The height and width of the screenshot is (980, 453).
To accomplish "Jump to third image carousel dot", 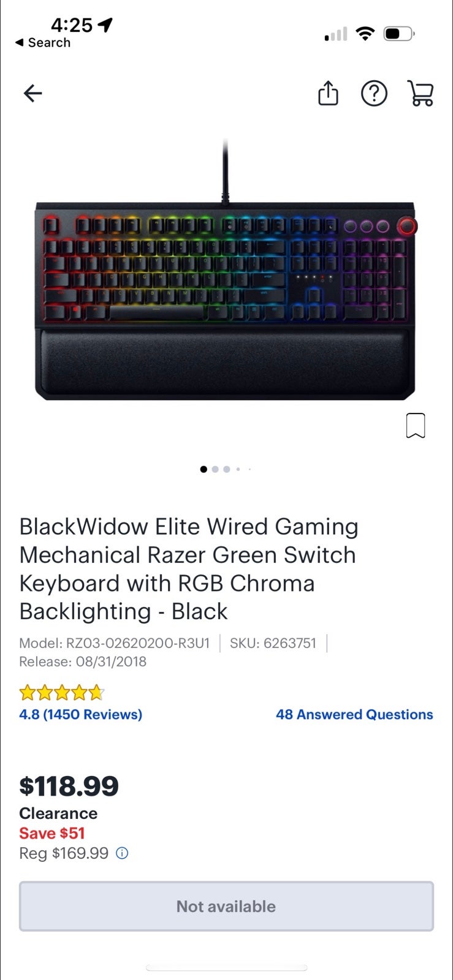I will (227, 469).
